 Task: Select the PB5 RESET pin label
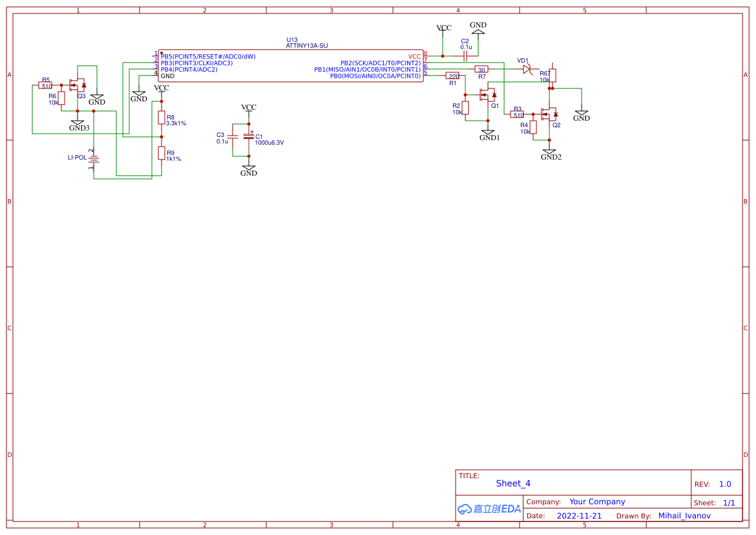click(x=208, y=56)
